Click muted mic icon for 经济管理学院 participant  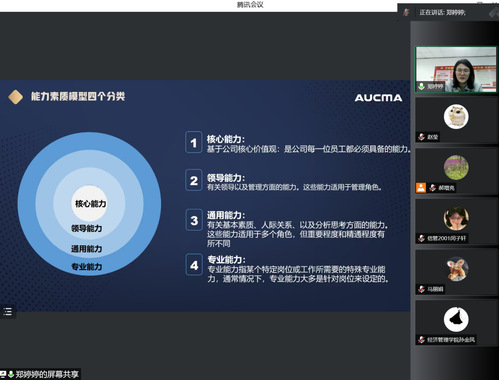coord(421,340)
